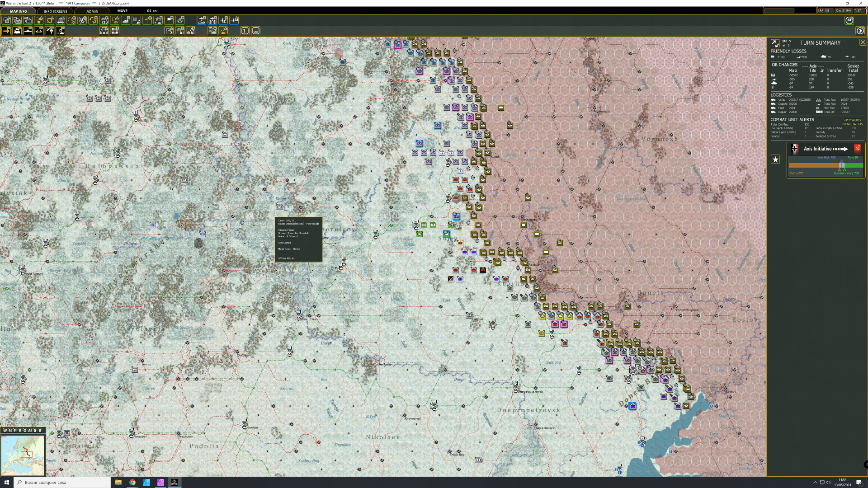The image size is (868, 488).
Task: Click the Windows search box 'Buscar cualquier cosa'
Action: coord(62,482)
